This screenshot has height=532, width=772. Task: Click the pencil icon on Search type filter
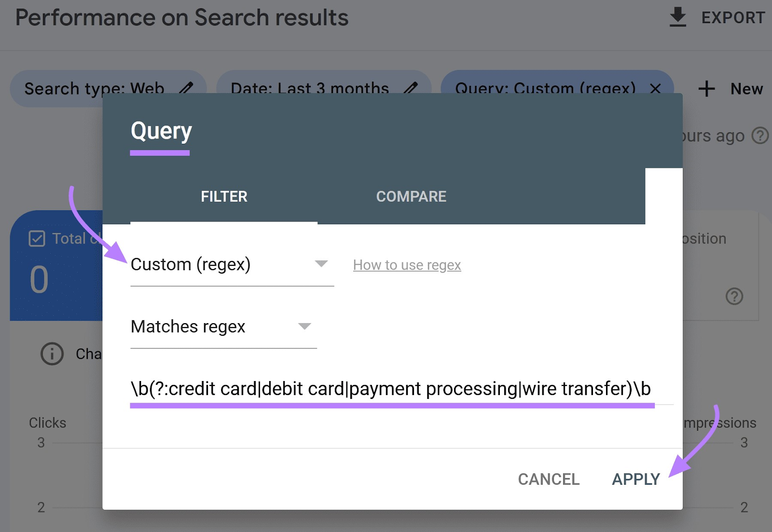click(x=187, y=88)
